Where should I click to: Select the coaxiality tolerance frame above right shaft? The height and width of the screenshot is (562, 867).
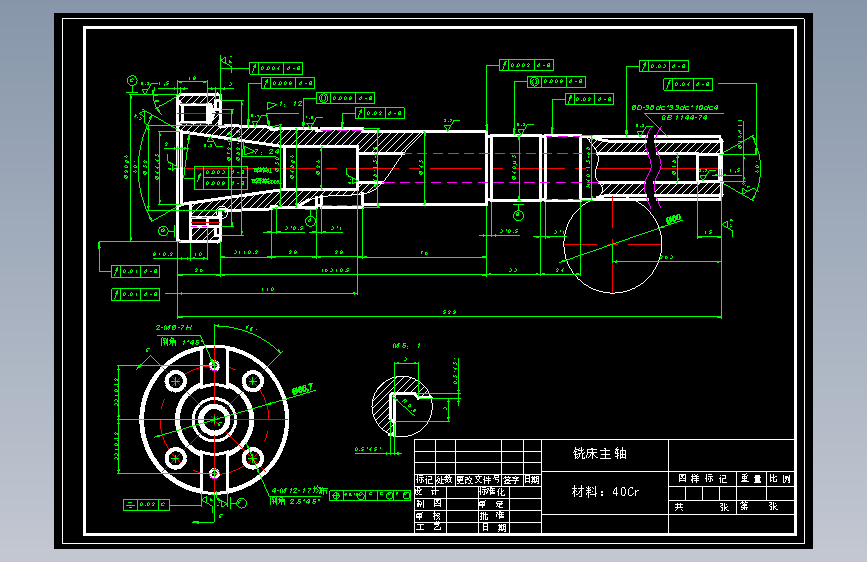555,82
